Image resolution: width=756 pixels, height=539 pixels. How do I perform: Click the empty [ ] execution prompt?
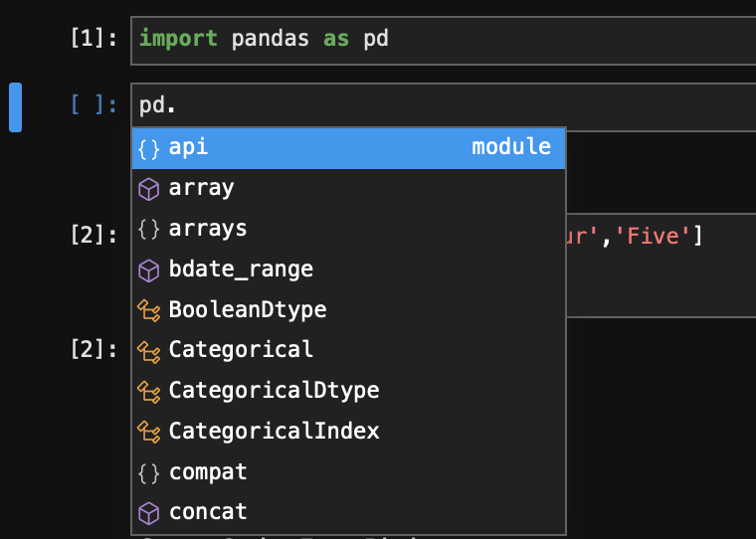point(94,106)
